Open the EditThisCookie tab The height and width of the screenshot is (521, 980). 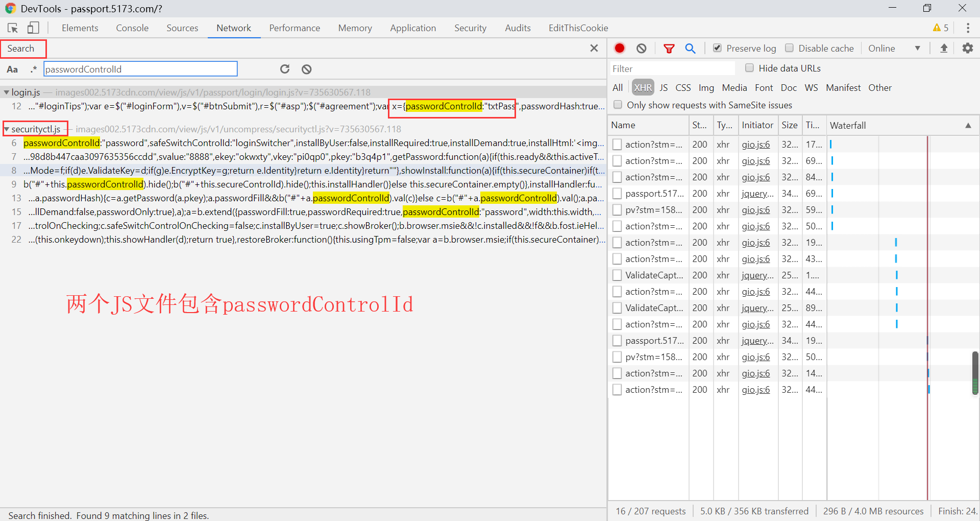pos(578,28)
